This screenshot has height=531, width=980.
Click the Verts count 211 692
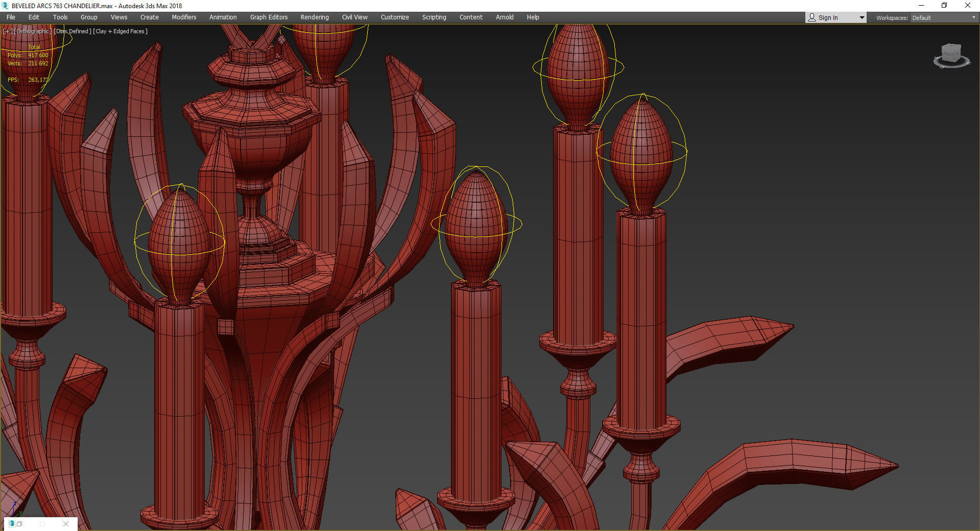pos(38,63)
